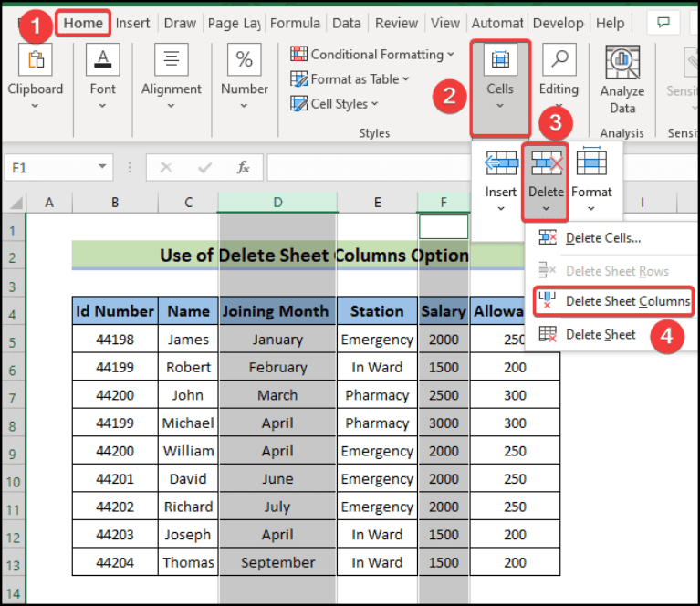This screenshot has width=700, height=606.
Task: Expand the Name Box dropdown arrow
Action: [102, 167]
